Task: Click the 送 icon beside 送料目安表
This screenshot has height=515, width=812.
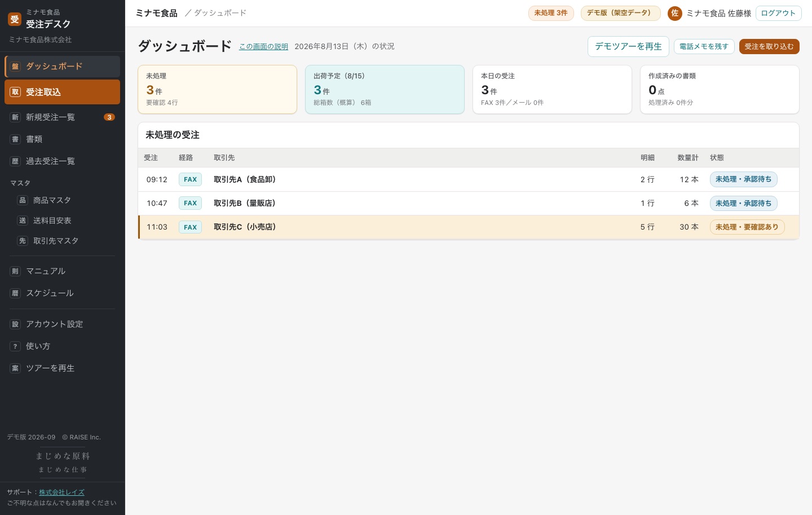Action: pos(23,221)
